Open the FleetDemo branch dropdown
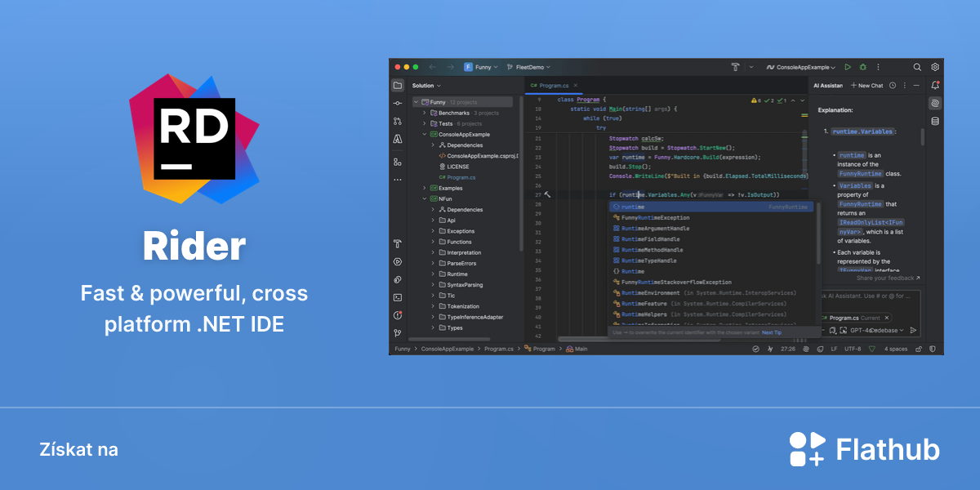Screen dimensions: 980x490 point(528,67)
